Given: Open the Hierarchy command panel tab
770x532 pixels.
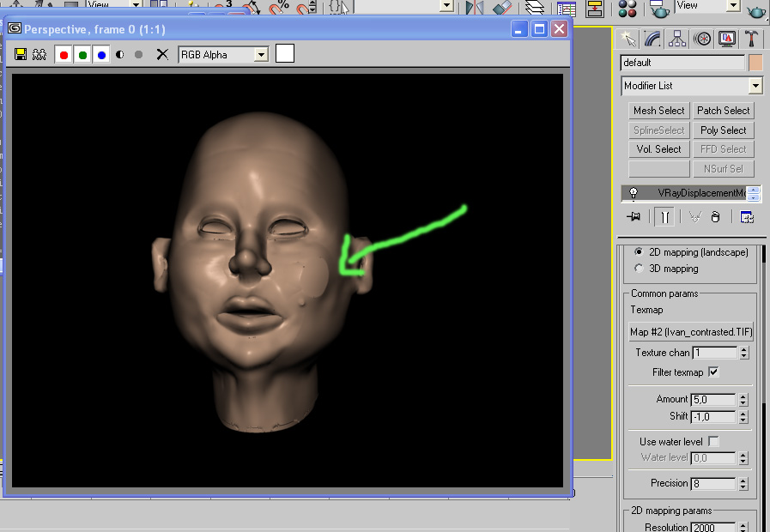Looking at the screenshot, I should tap(677, 39).
